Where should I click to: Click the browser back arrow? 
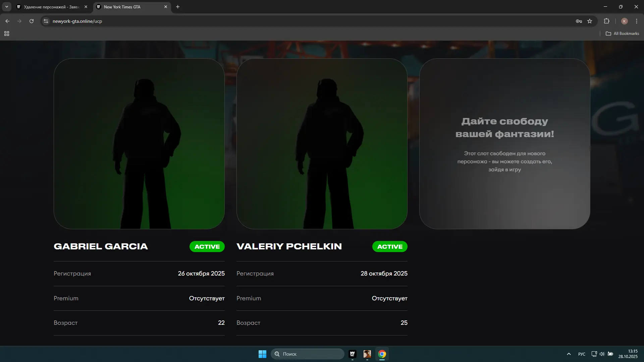tap(7, 21)
